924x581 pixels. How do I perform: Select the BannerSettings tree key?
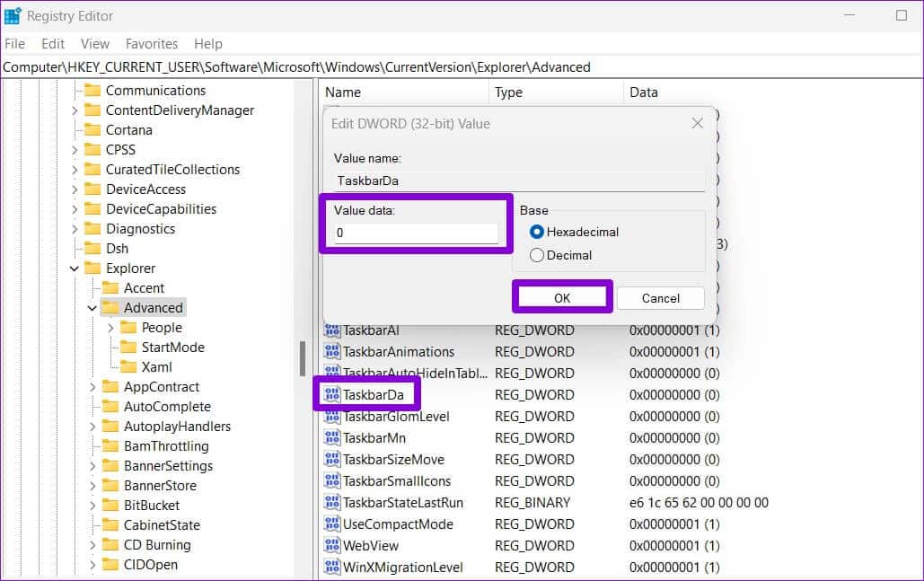[x=168, y=465]
